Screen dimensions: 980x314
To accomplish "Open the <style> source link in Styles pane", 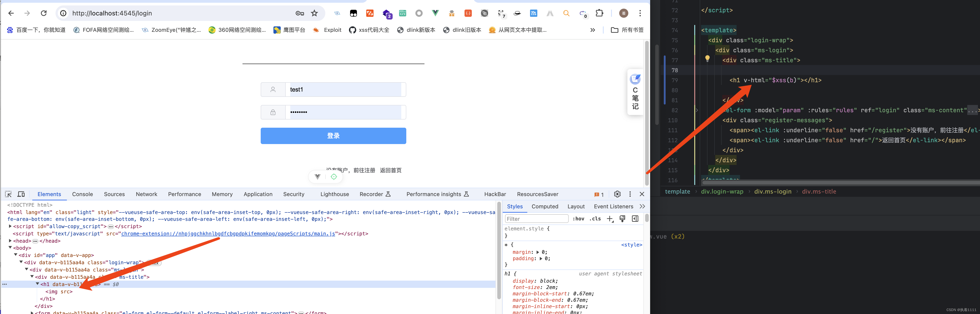I will [x=631, y=245].
